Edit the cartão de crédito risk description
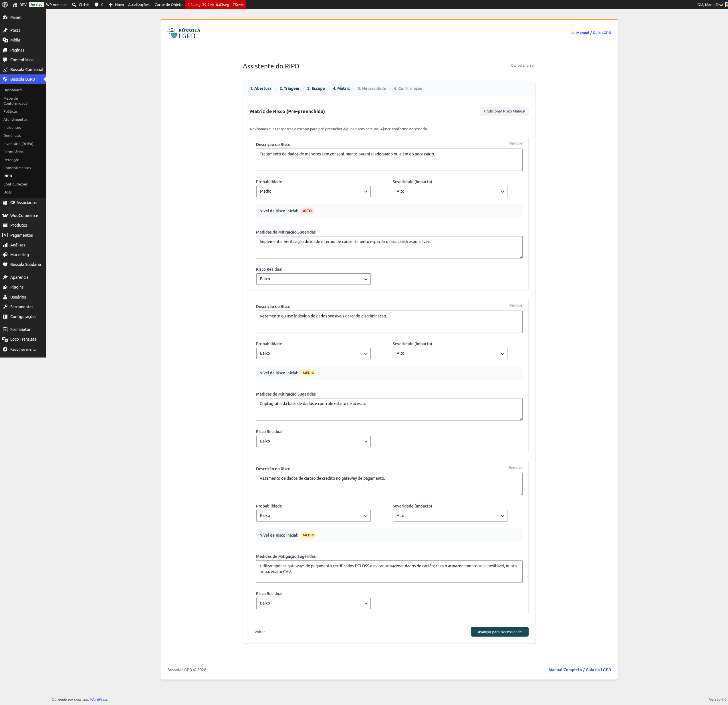This screenshot has width=728, height=705. 389,484
